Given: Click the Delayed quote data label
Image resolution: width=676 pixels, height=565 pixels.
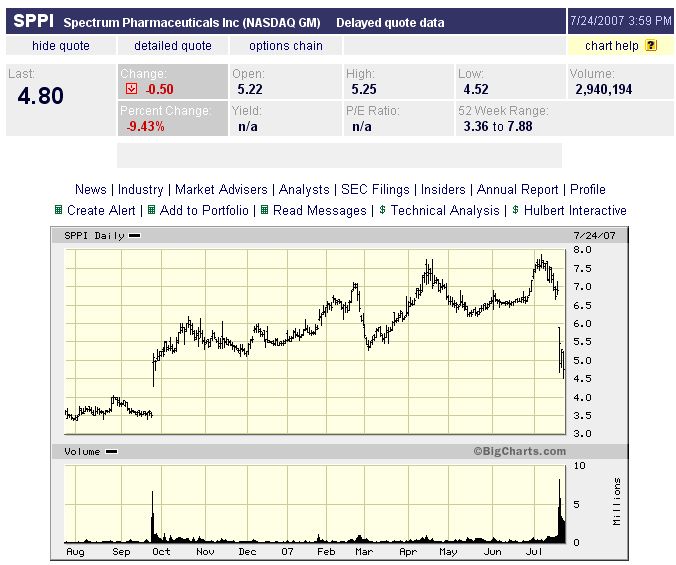Looking at the screenshot, I should point(390,22).
